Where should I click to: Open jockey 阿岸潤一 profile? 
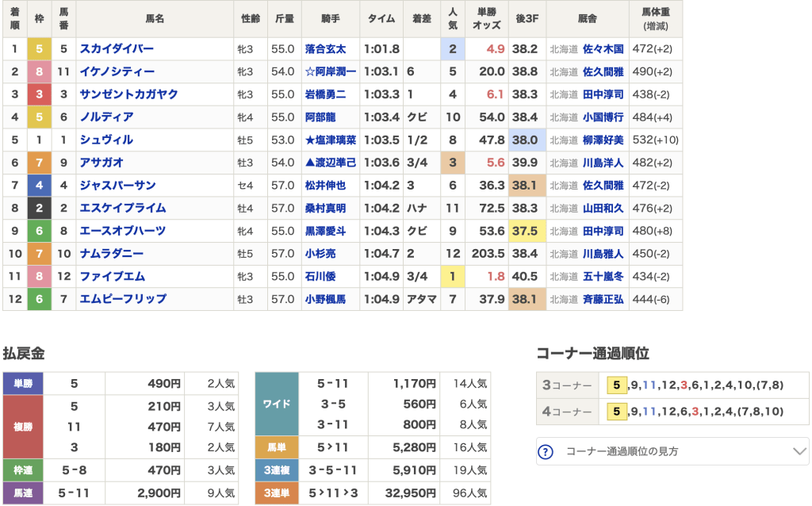331,71
